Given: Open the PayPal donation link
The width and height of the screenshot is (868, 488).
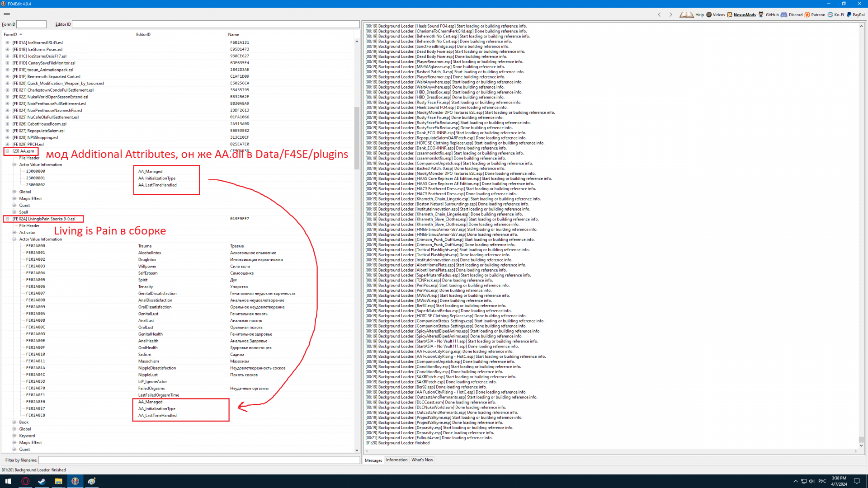Looking at the screenshot, I should 855,15.
